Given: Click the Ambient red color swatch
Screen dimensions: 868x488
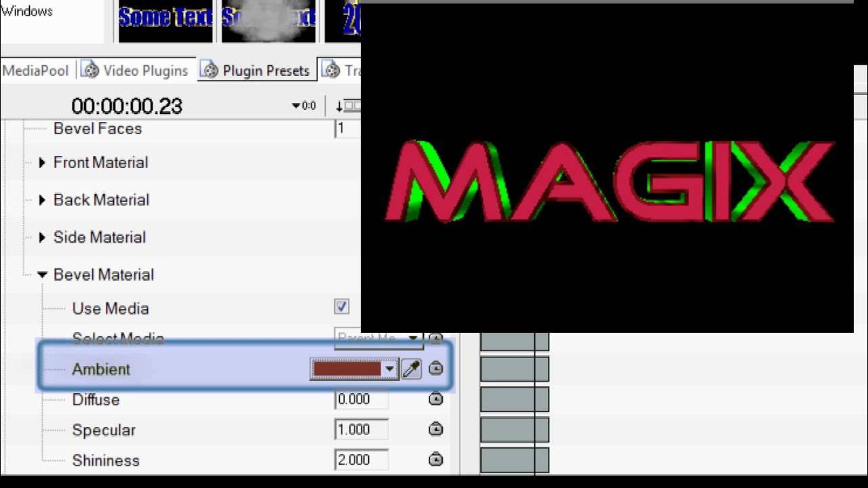Looking at the screenshot, I should (x=347, y=369).
